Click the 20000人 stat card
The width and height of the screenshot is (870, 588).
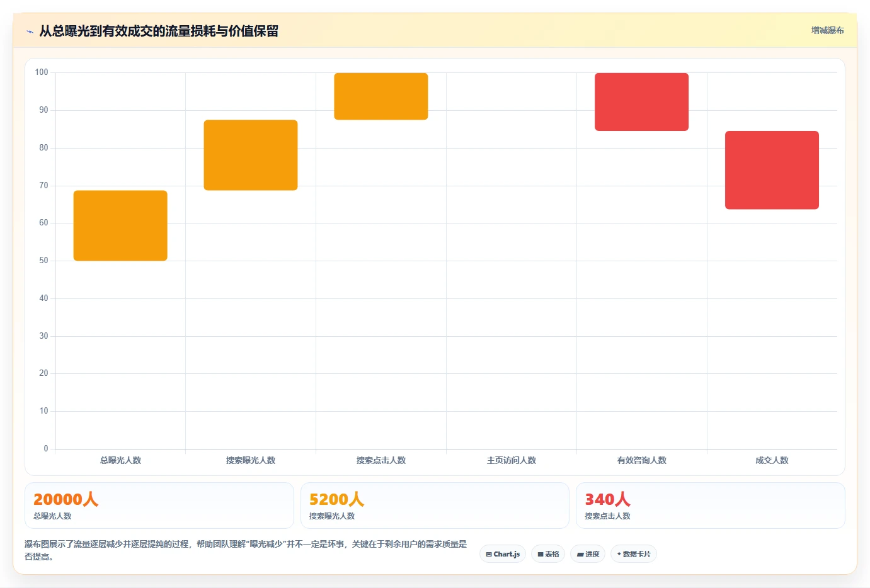[x=159, y=506]
